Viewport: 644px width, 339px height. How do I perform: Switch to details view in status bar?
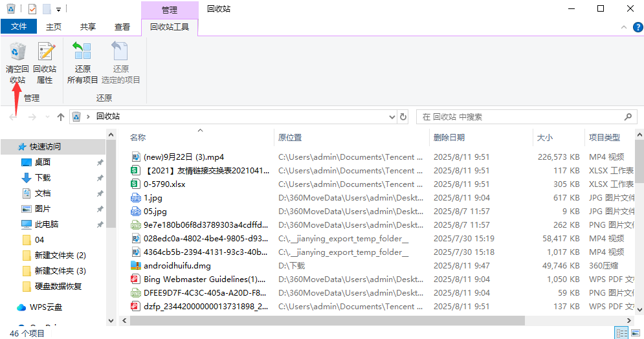click(x=621, y=333)
